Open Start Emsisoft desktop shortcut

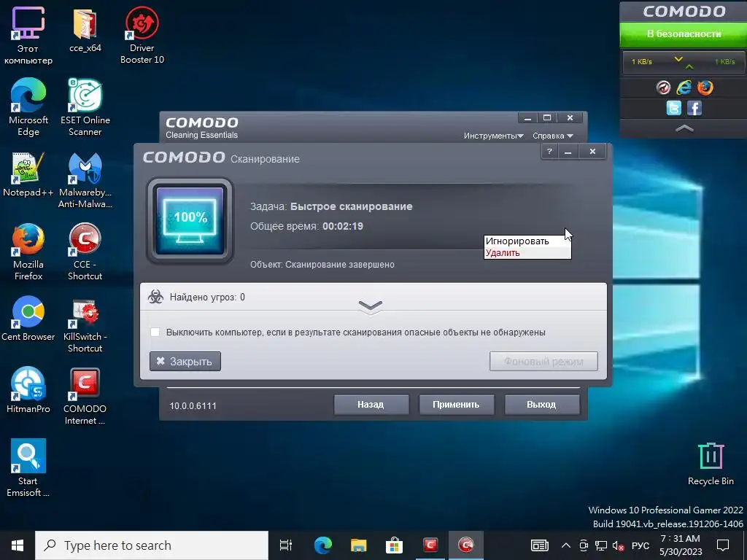click(x=28, y=468)
